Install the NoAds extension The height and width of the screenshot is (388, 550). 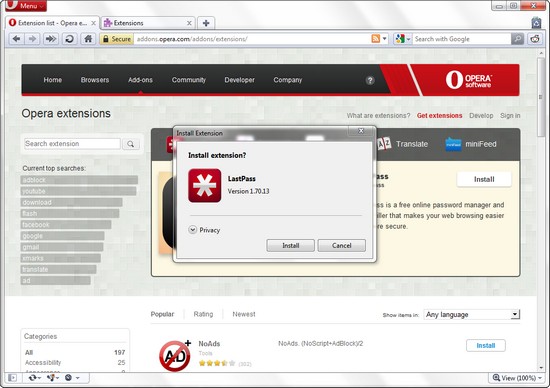(485, 346)
